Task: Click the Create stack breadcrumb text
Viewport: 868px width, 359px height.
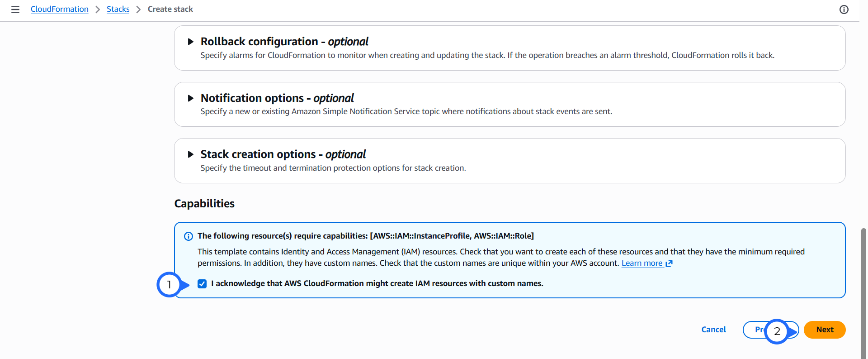Action: pos(170,9)
